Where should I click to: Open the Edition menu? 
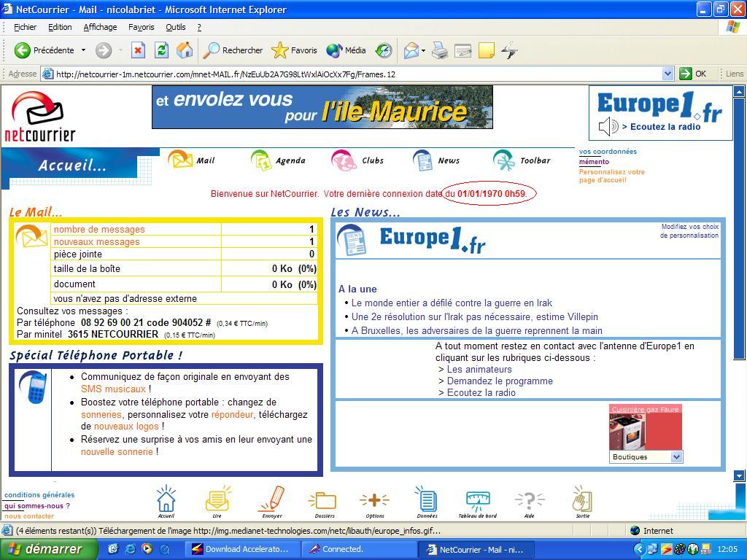coord(60,27)
